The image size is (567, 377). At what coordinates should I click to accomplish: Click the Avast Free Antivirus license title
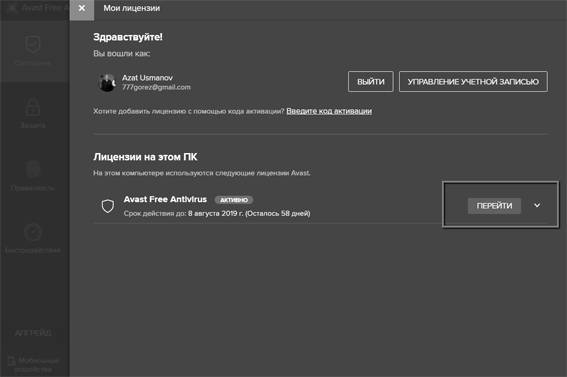pyautogui.click(x=165, y=199)
